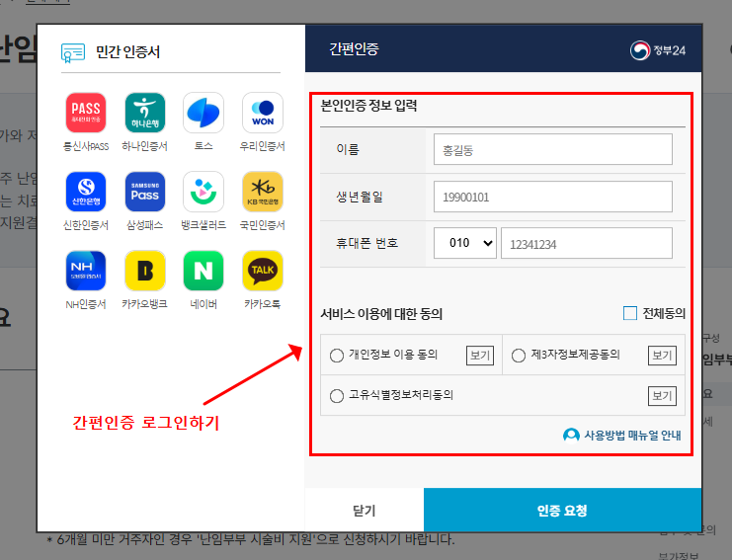The width and height of the screenshot is (732, 560).
Task: Select the 고유식별정보처리동의 radio button
Action: (337, 396)
